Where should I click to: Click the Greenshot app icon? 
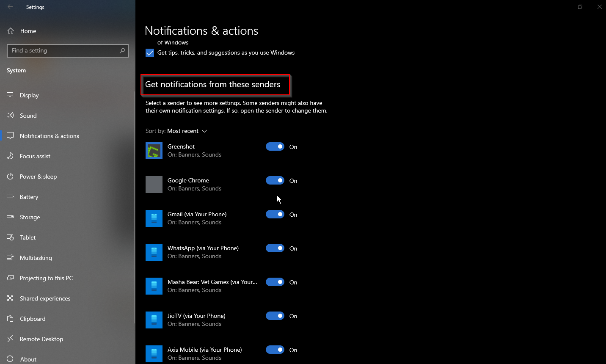(x=154, y=151)
